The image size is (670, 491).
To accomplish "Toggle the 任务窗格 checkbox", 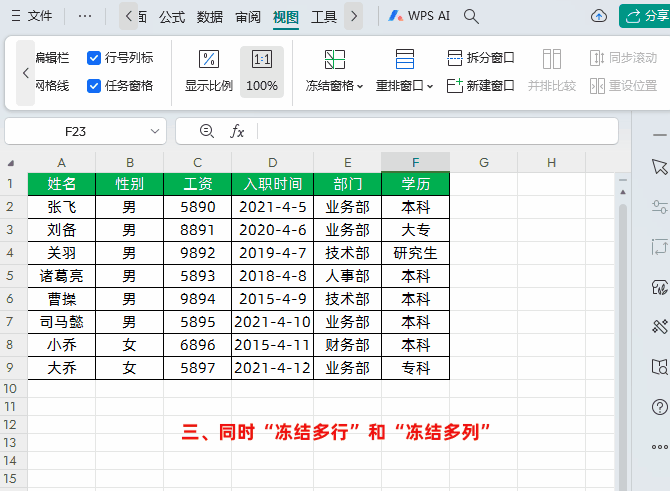I will click(94, 86).
